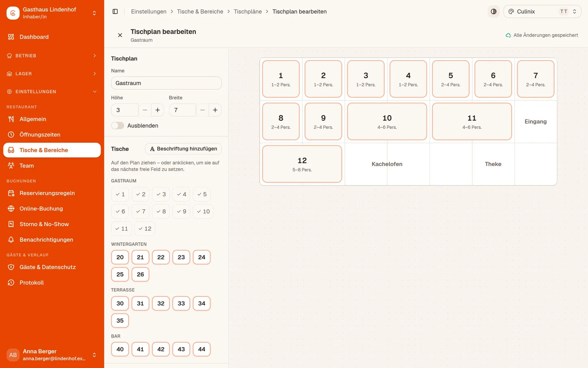Toggle the Ausblenden switch
The height and width of the screenshot is (368, 588).
click(x=118, y=125)
